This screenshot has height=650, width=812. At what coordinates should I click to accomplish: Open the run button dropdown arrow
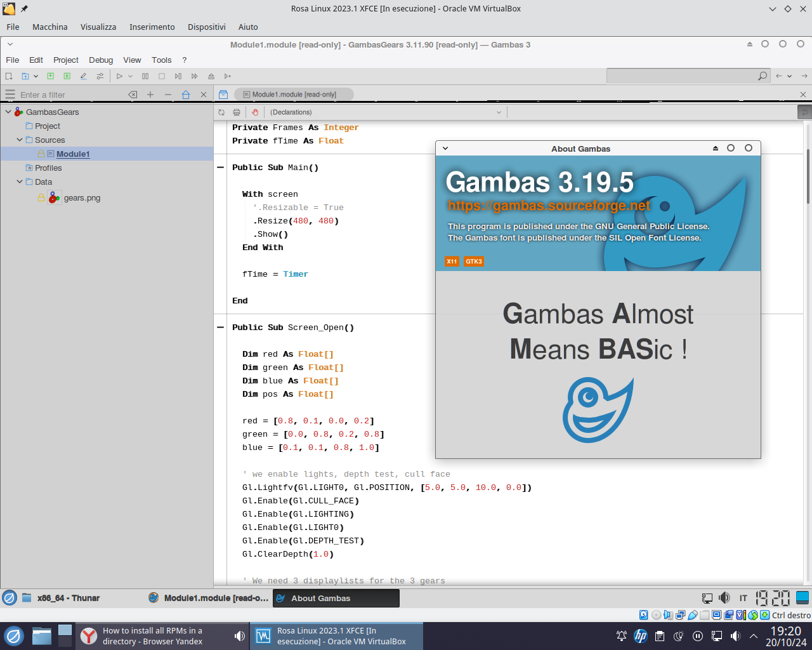click(131, 76)
